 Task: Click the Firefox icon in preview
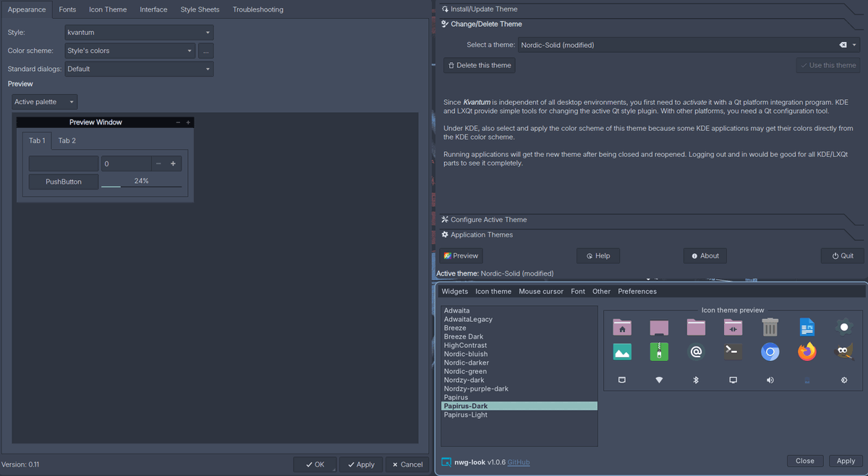coord(807,352)
